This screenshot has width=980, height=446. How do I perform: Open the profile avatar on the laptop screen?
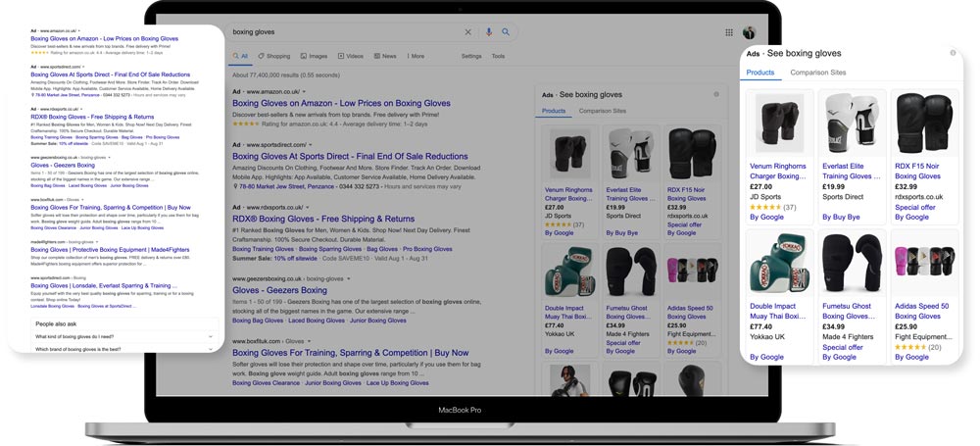(x=749, y=32)
